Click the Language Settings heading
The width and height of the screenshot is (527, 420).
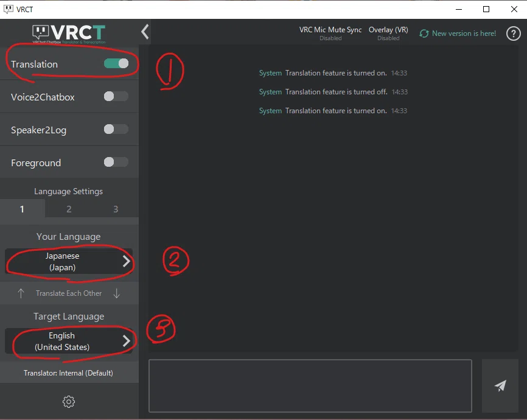pyautogui.click(x=69, y=191)
